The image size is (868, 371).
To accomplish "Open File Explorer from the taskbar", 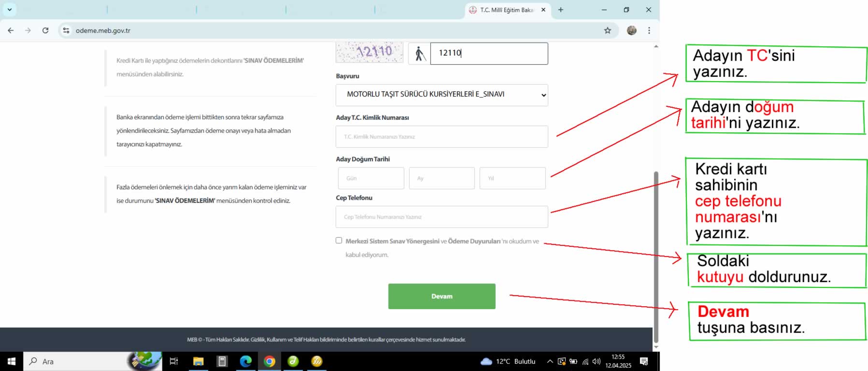I will tap(198, 361).
